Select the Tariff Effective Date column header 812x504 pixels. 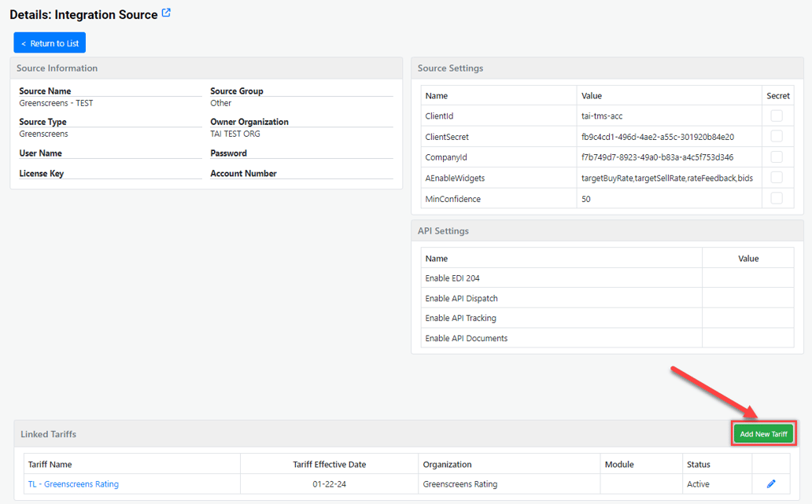click(x=329, y=464)
